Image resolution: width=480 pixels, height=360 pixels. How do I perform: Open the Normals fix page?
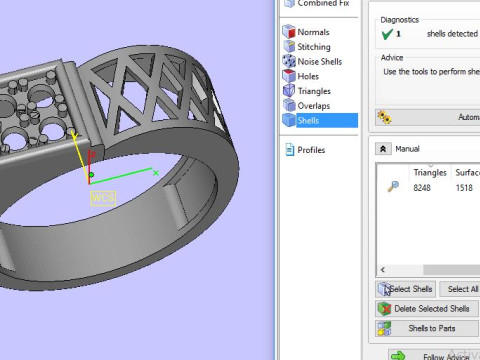click(313, 32)
